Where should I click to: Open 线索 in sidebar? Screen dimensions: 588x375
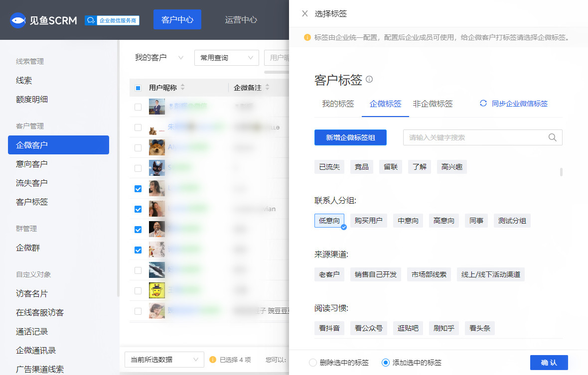[24, 81]
